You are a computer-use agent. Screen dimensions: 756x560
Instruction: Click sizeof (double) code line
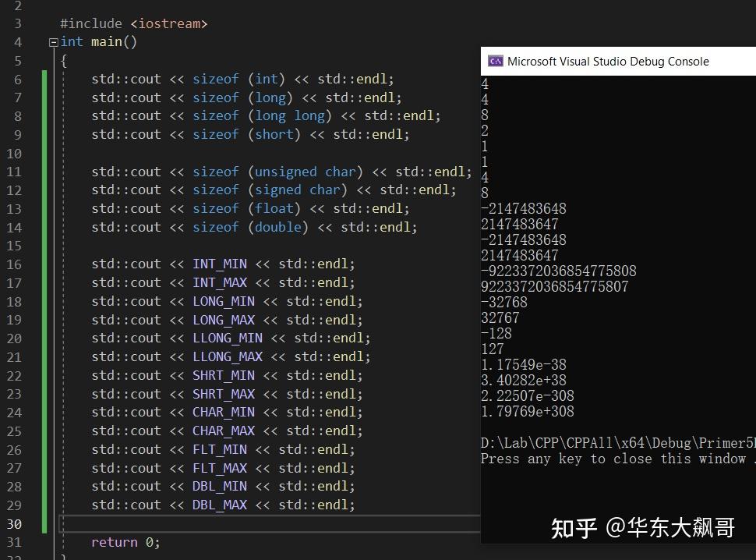254,227
